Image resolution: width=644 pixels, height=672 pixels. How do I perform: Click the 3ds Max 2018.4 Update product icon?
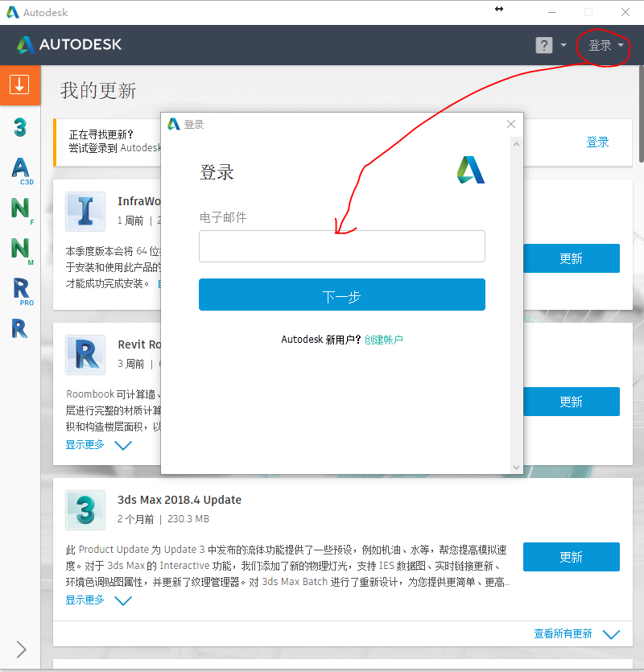(85, 510)
